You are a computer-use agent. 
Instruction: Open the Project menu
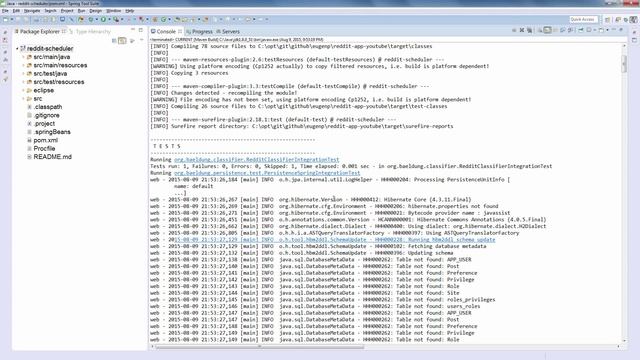tap(67, 11)
